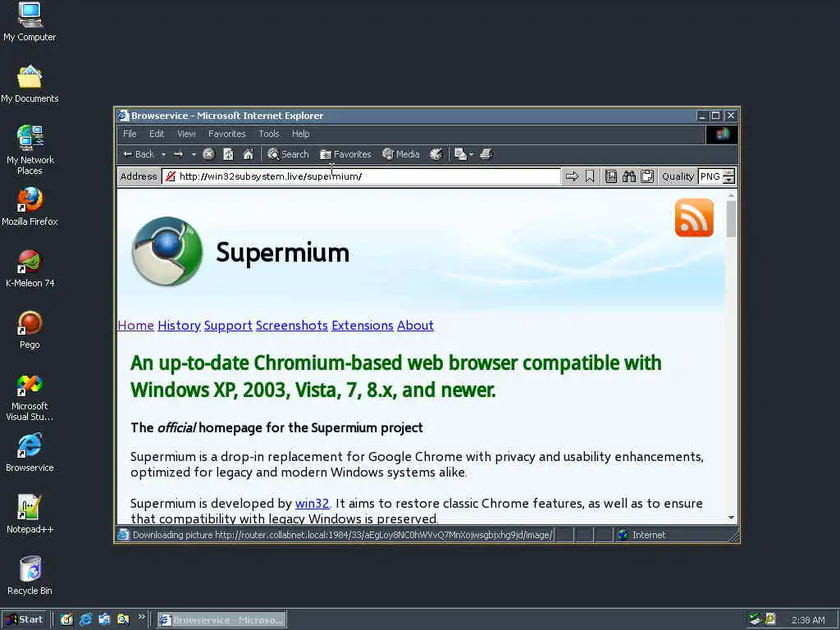Click the Go arrow beside the address bar
This screenshot has width=840, height=630.
[x=572, y=176]
